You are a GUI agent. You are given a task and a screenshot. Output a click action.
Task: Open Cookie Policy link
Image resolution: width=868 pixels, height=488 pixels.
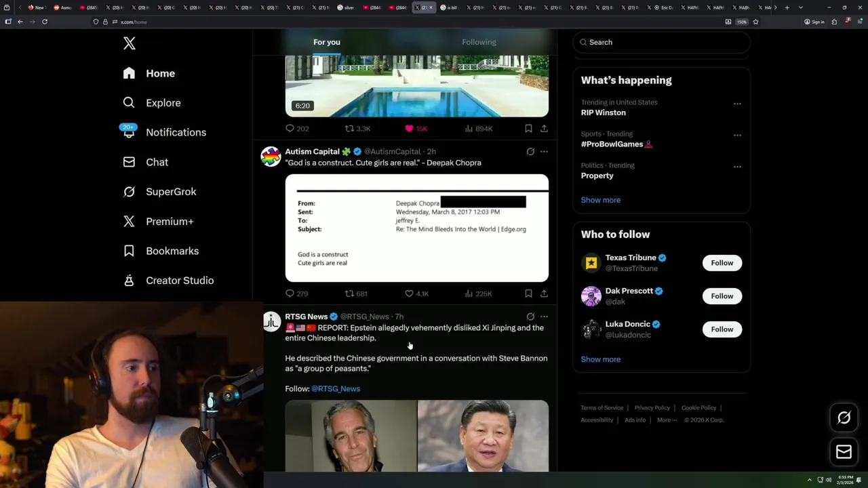click(x=698, y=408)
